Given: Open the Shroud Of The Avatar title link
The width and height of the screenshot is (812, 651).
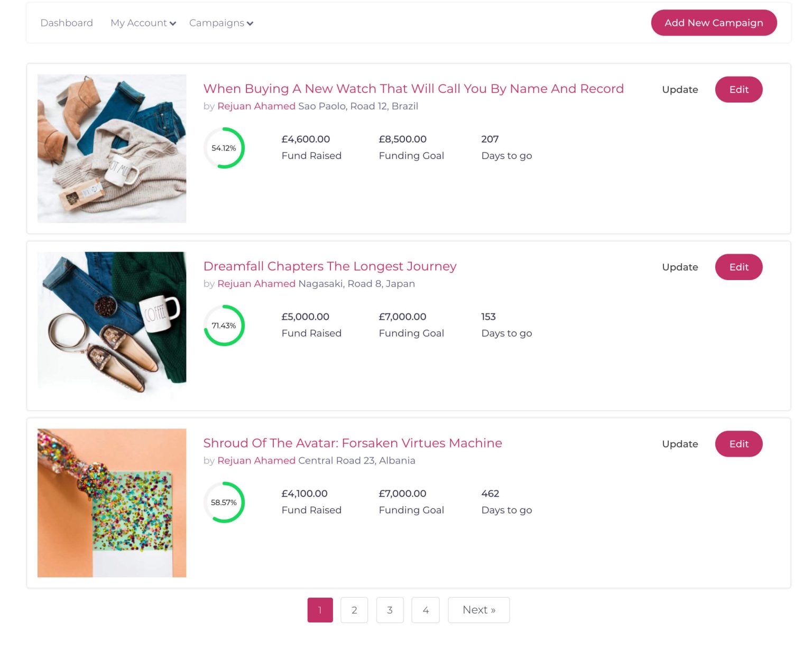Looking at the screenshot, I should click(x=353, y=443).
